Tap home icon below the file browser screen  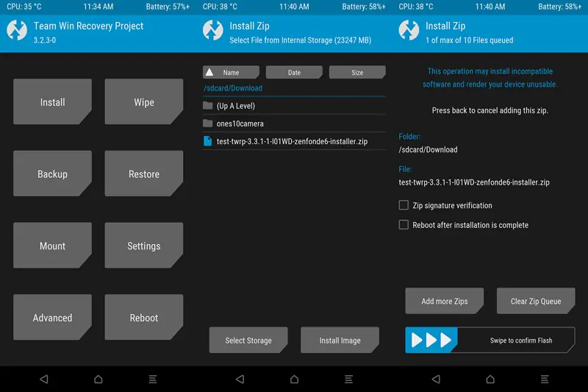(295, 379)
